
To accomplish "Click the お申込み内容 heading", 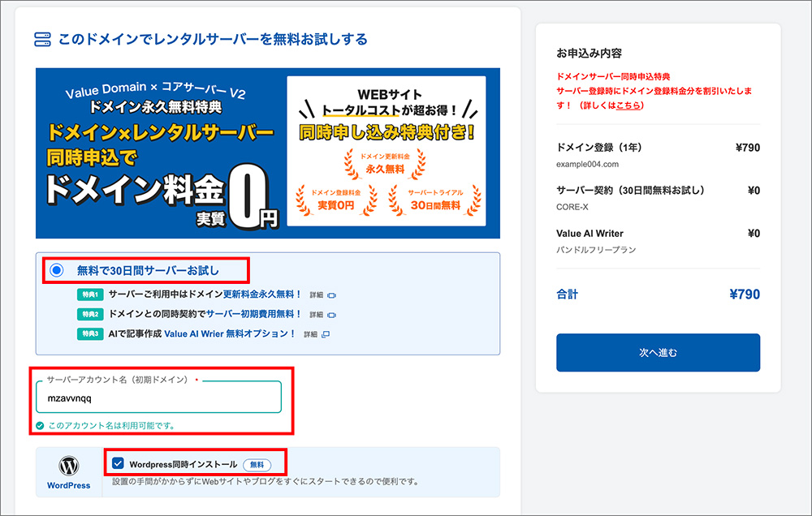I will (x=589, y=53).
